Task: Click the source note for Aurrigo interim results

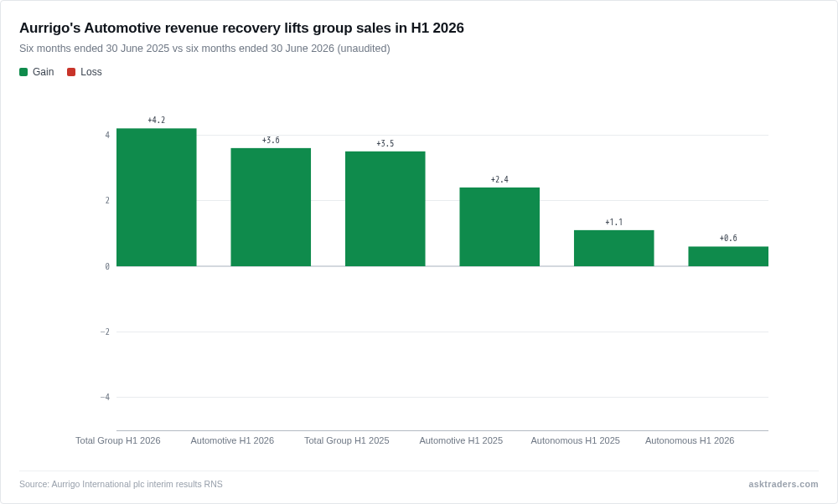Action: pos(121,484)
